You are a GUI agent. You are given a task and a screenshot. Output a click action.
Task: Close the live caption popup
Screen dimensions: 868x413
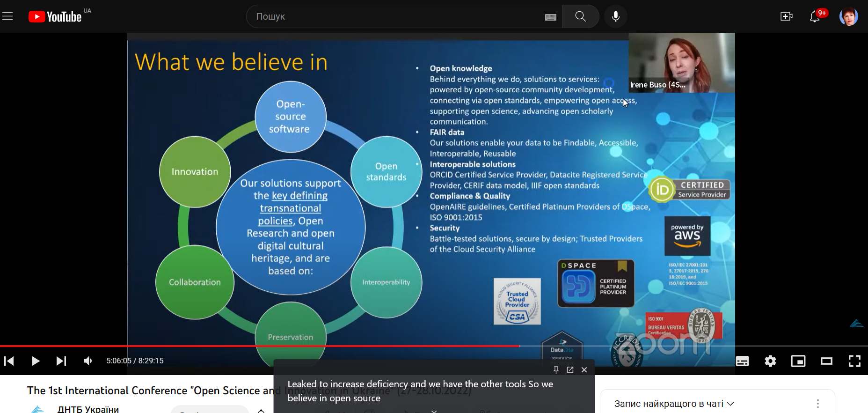pos(584,369)
